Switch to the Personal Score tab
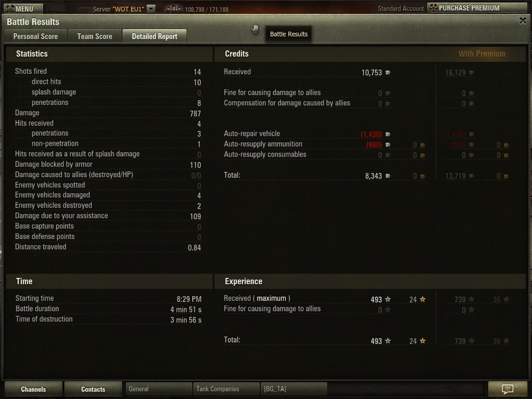Viewport: 532px width, 399px height. click(x=35, y=36)
